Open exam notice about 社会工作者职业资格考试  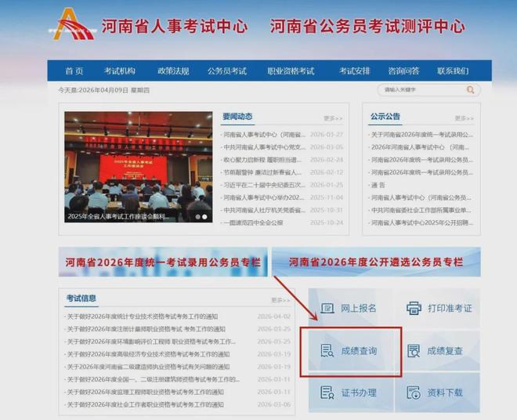pos(146,404)
